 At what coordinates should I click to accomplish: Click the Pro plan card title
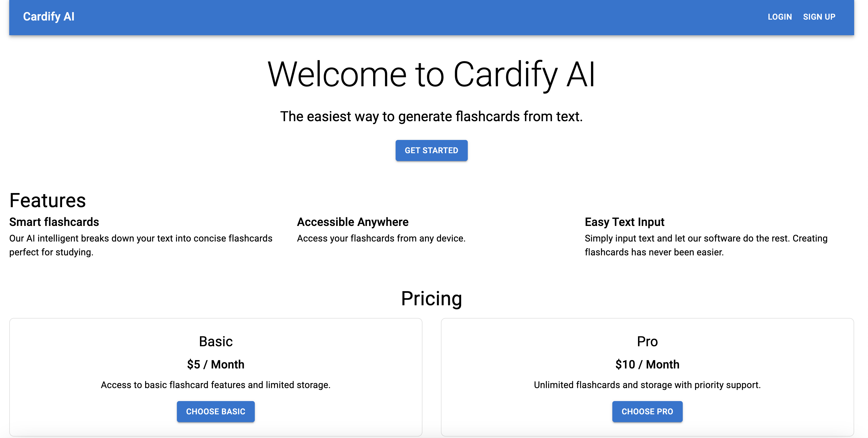pos(647,341)
